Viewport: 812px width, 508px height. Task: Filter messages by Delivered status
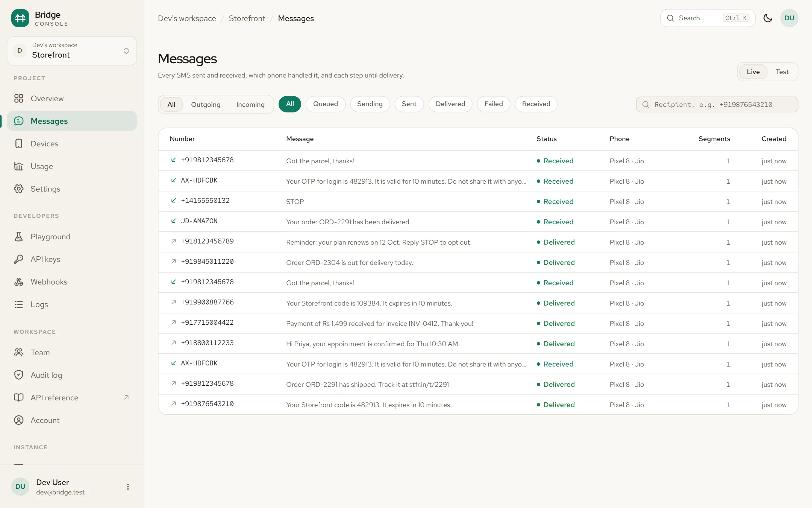click(x=450, y=104)
